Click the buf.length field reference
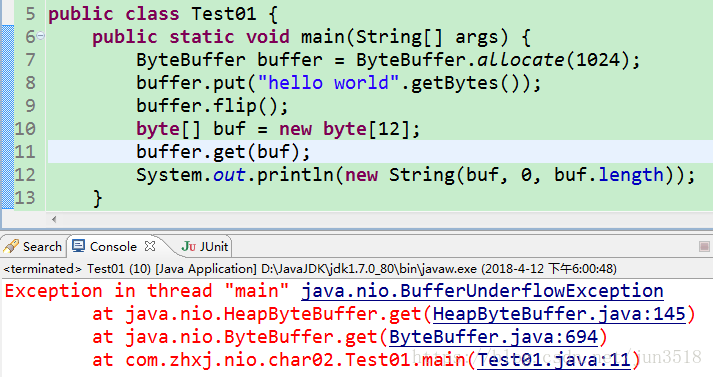 point(609,175)
